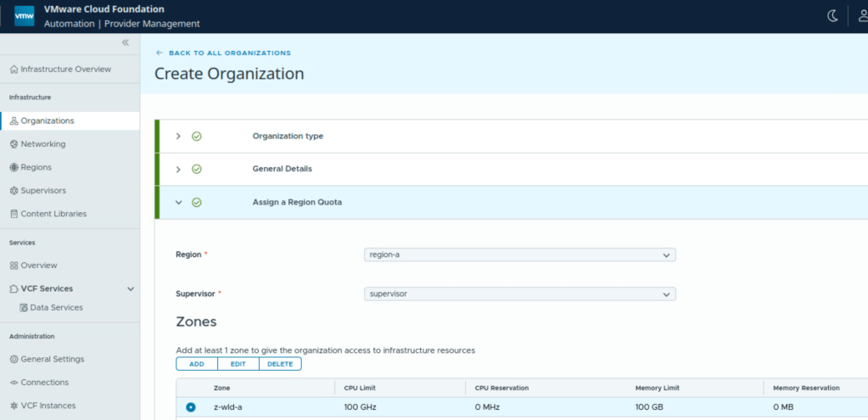Toggle dark mode moon icon
Screen dimensions: 868x420
click(x=832, y=16)
